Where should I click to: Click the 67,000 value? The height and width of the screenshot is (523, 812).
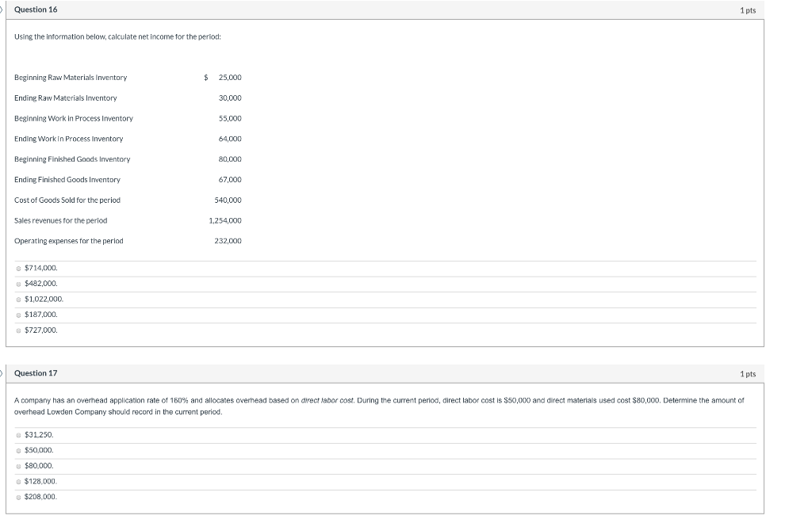click(230, 180)
